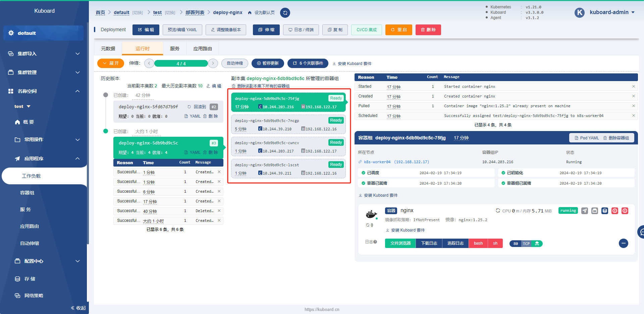Click the revision #2 tag badge

coord(214,107)
